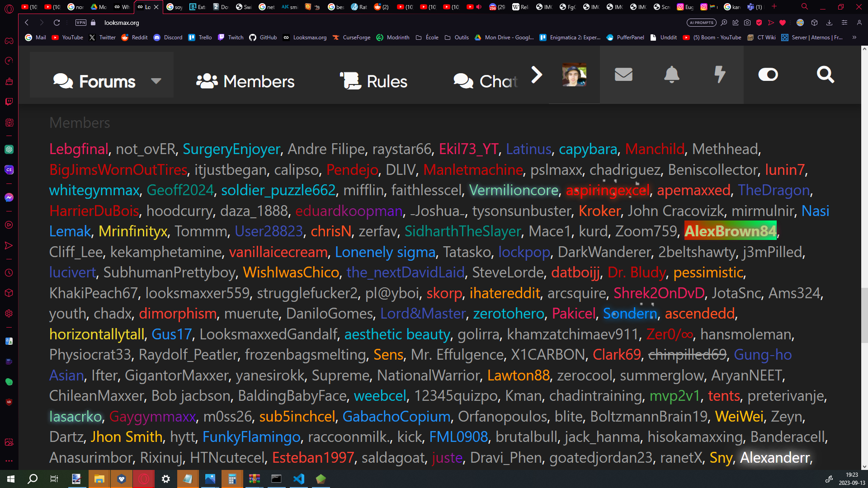The image size is (868, 488).
Task: Open Twitch in the Opera sidebar
Action: pos(9,102)
